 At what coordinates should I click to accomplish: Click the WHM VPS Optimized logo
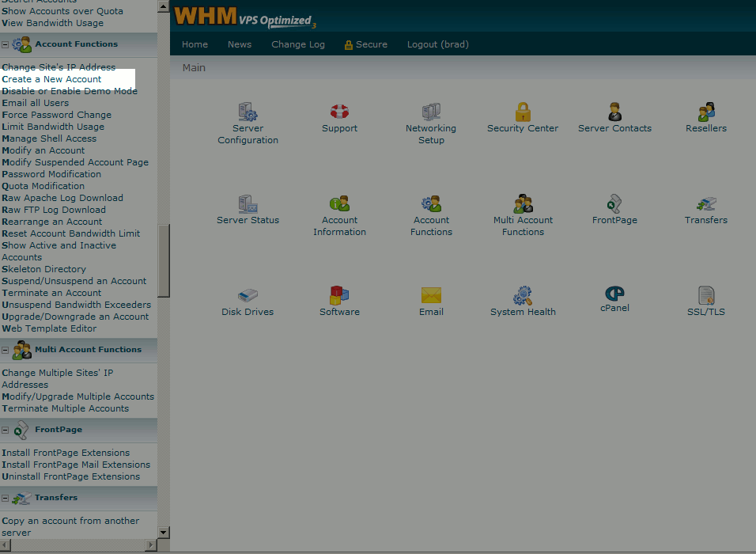tap(245, 17)
